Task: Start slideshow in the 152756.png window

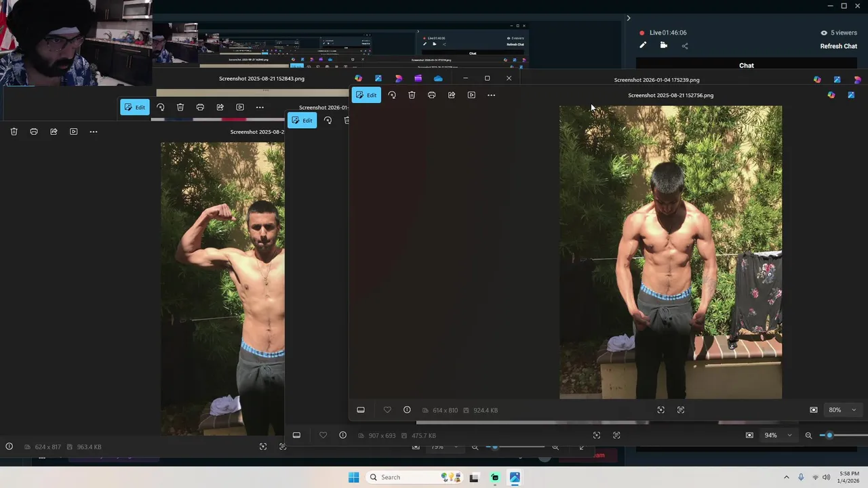Action: coord(471,95)
